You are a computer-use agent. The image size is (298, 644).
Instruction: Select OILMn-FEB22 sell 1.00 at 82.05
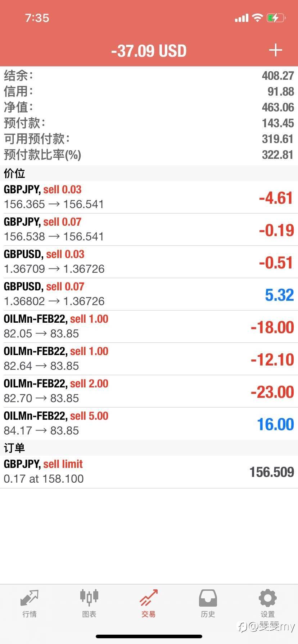pos(149,326)
